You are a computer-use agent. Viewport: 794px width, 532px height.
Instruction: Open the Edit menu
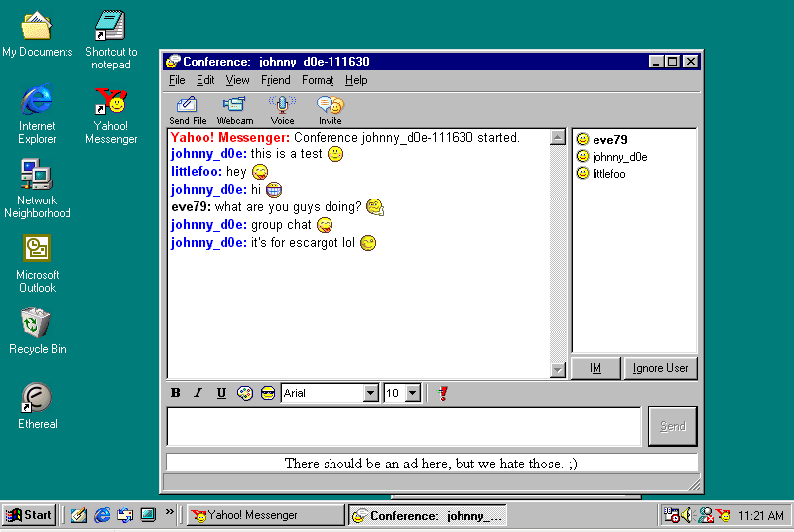click(205, 80)
